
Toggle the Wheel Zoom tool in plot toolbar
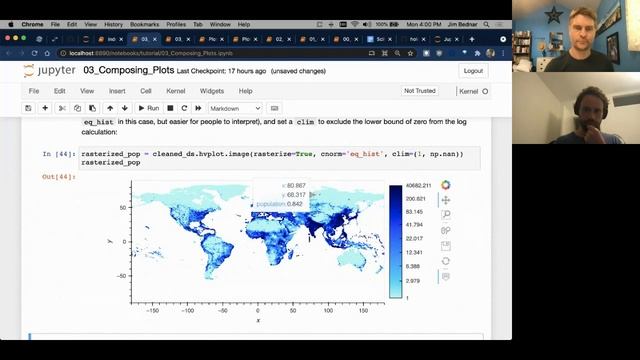[446, 231]
